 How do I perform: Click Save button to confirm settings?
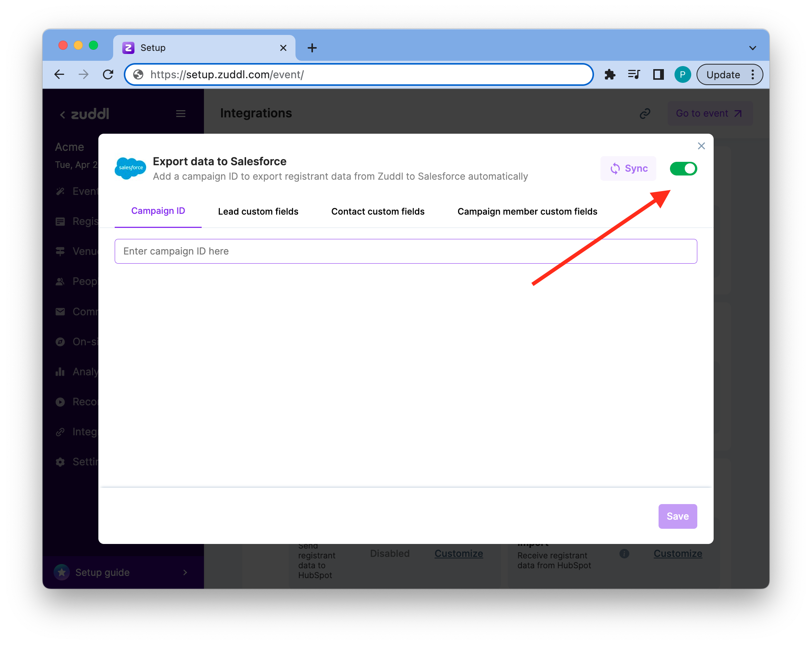[678, 516]
